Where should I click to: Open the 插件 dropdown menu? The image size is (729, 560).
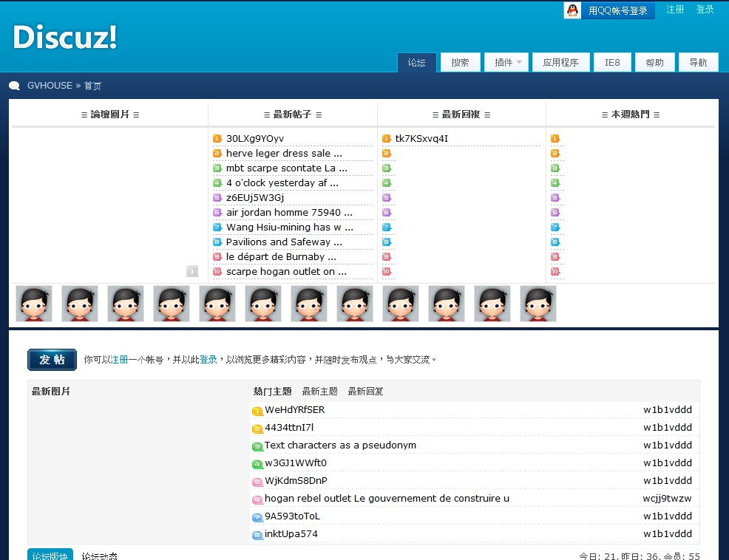pos(506,62)
